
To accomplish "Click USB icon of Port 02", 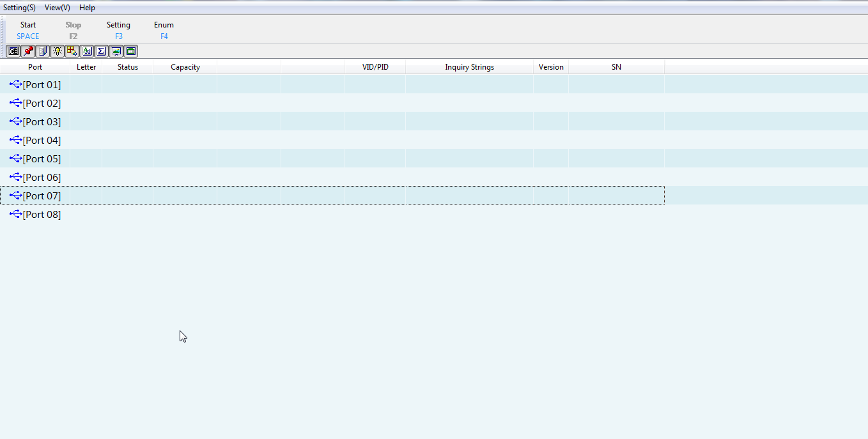I will [x=16, y=103].
